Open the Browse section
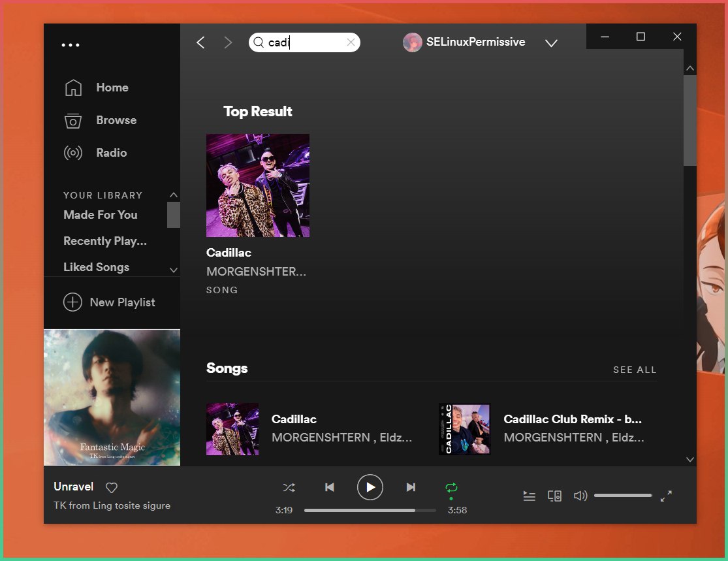Screen dimensions: 728x561 coord(116,120)
